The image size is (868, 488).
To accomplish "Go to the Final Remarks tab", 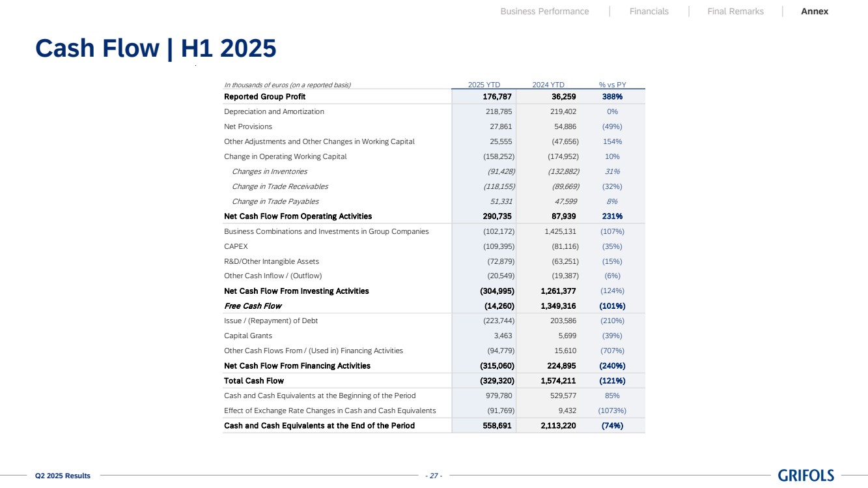I will 735,11.
